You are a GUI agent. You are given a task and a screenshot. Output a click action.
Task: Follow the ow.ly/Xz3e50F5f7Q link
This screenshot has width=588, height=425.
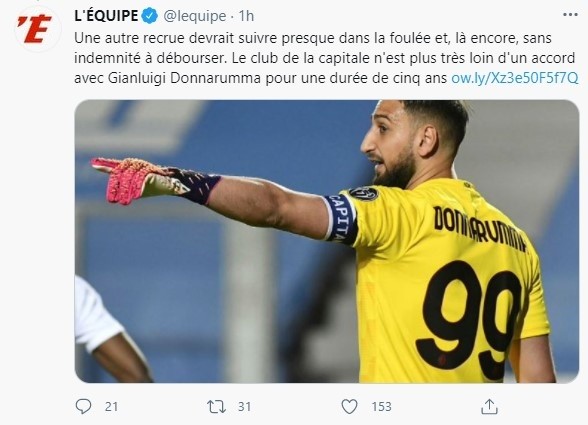[514, 78]
